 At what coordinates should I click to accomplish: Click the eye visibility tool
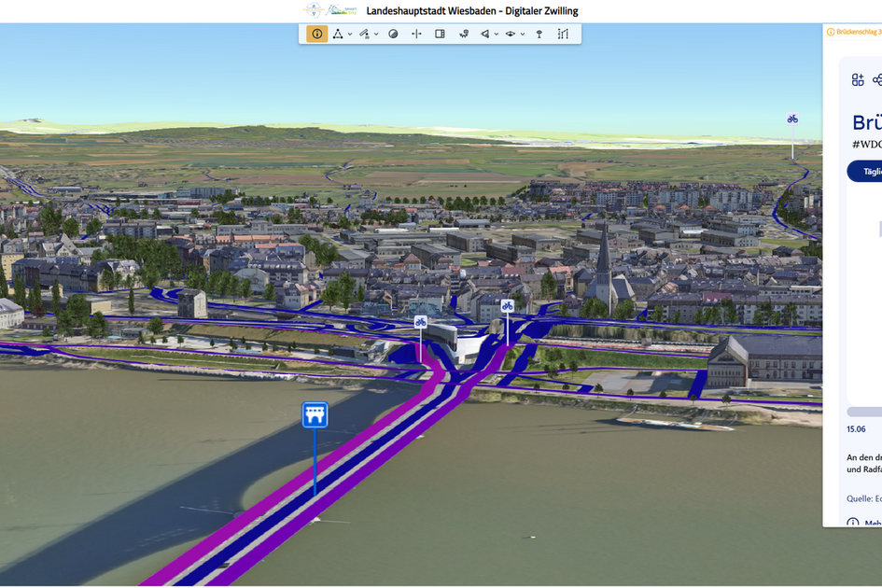click(x=511, y=34)
